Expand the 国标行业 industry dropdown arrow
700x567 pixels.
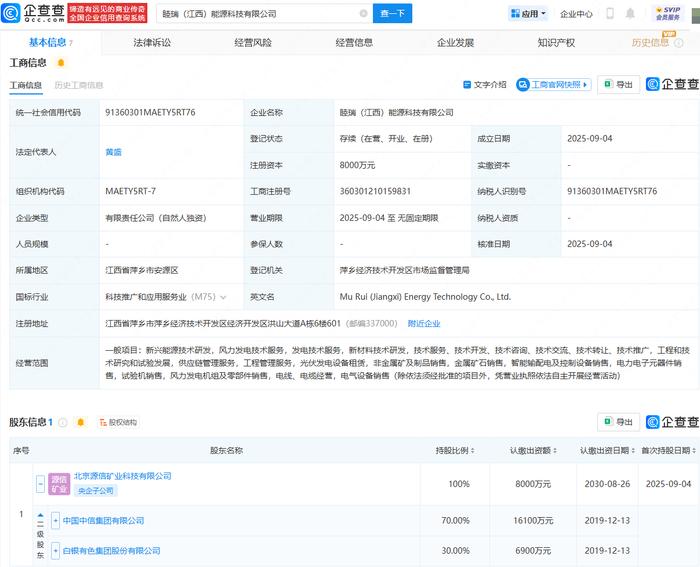pyautogui.click(x=223, y=297)
